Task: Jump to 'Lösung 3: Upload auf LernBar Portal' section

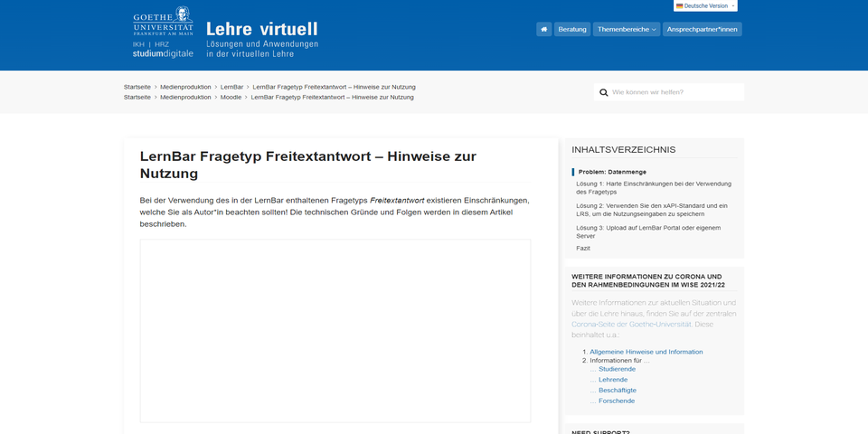Action: [648, 232]
